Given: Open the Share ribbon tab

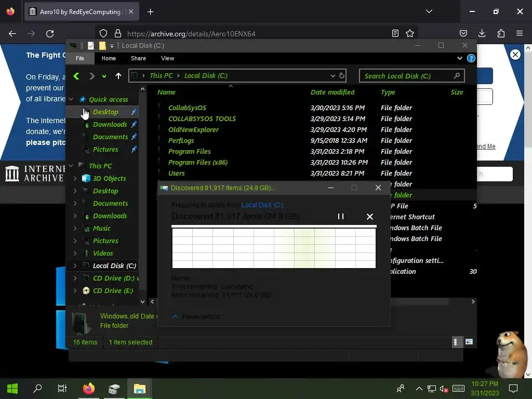Looking at the screenshot, I should pyautogui.click(x=138, y=58).
